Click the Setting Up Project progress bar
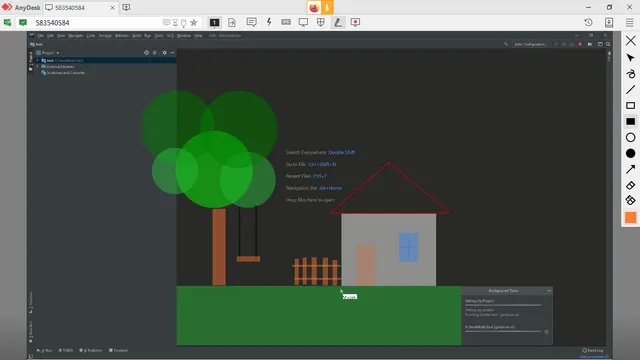The height and width of the screenshot is (360, 640). tap(503, 305)
